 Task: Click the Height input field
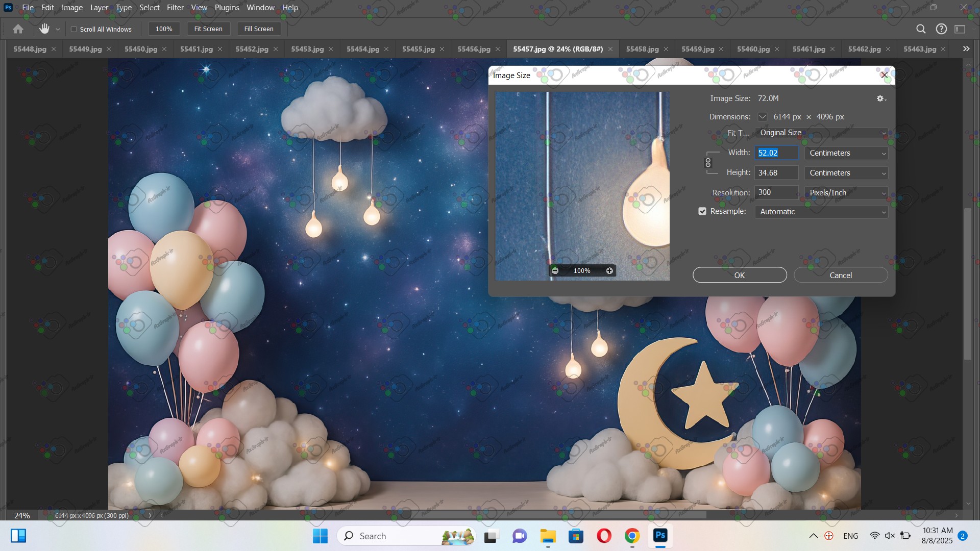pyautogui.click(x=776, y=173)
